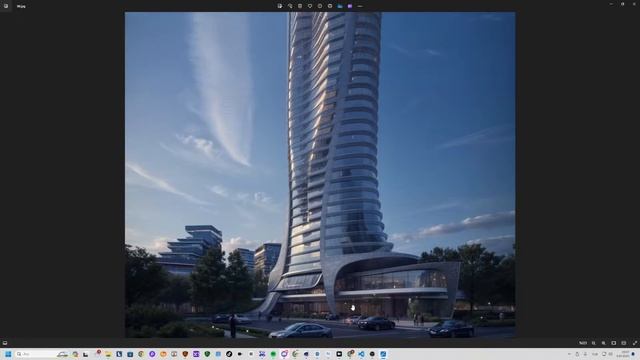Screen dimensions: 640x360
Task: Click the second toolbar icon next to Edit
Action: click(290, 6)
